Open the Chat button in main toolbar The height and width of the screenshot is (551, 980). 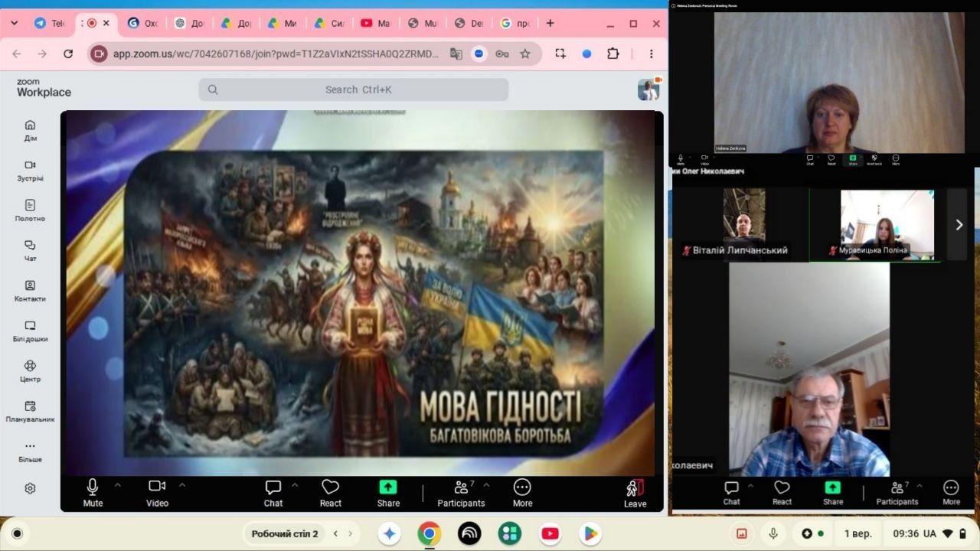pos(273,494)
